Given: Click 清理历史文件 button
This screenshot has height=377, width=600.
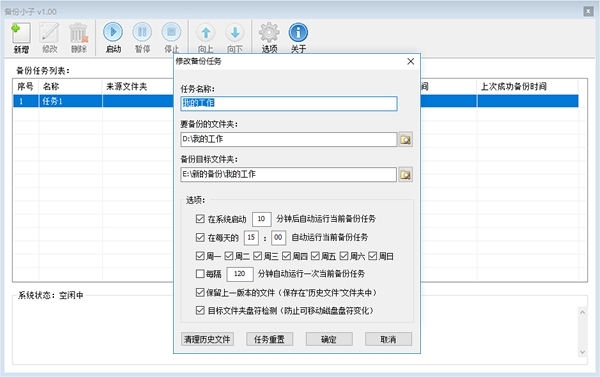Looking at the screenshot, I should tap(207, 339).
